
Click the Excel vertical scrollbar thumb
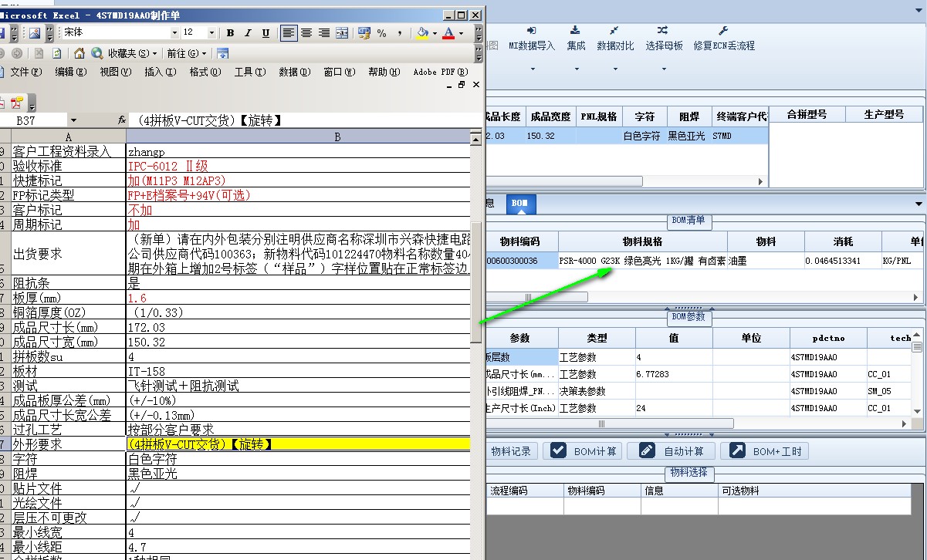click(x=476, y=282)
